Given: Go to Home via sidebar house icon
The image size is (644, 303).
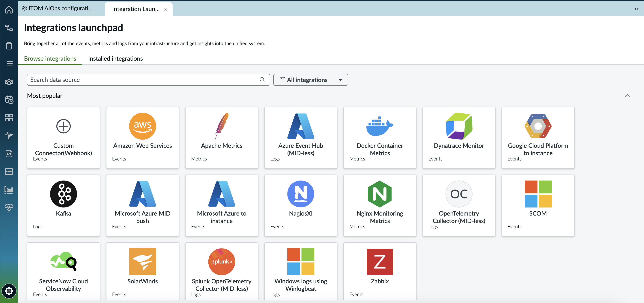Looking at the screenshot, I should tap(9, 10).
